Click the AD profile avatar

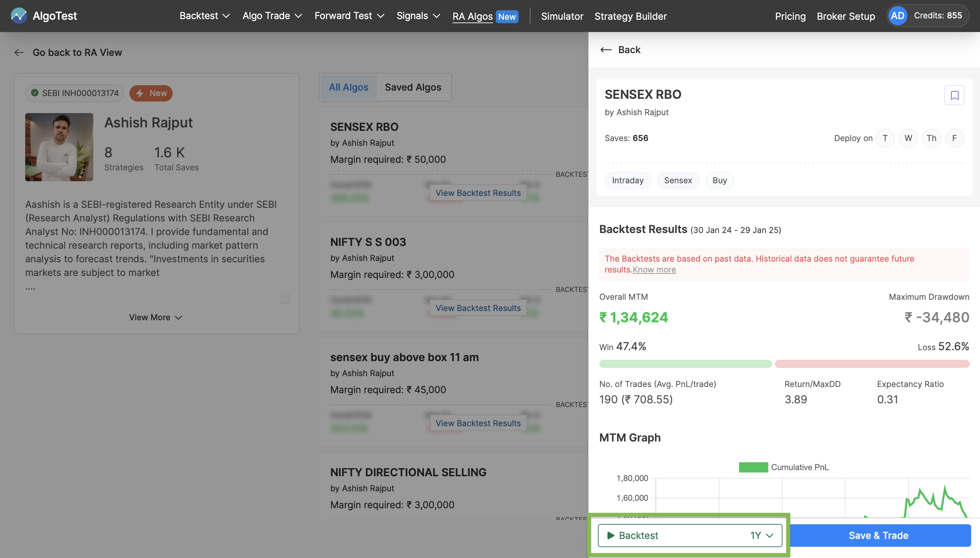[897, 16]
